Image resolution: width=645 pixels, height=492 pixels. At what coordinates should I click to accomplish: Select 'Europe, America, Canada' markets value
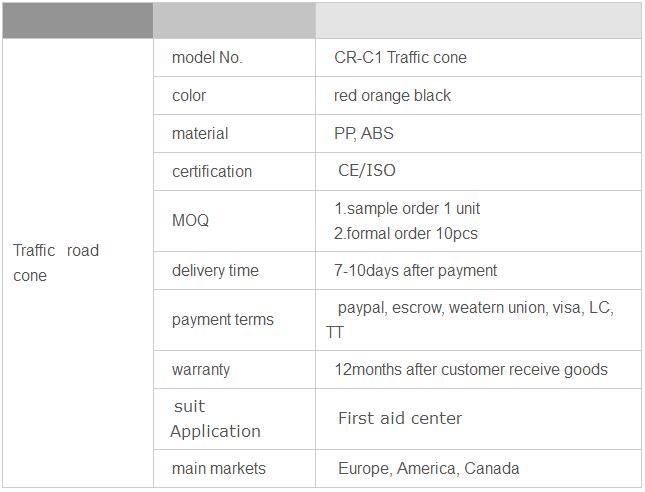pyautogui.click(x=428, y=469)
